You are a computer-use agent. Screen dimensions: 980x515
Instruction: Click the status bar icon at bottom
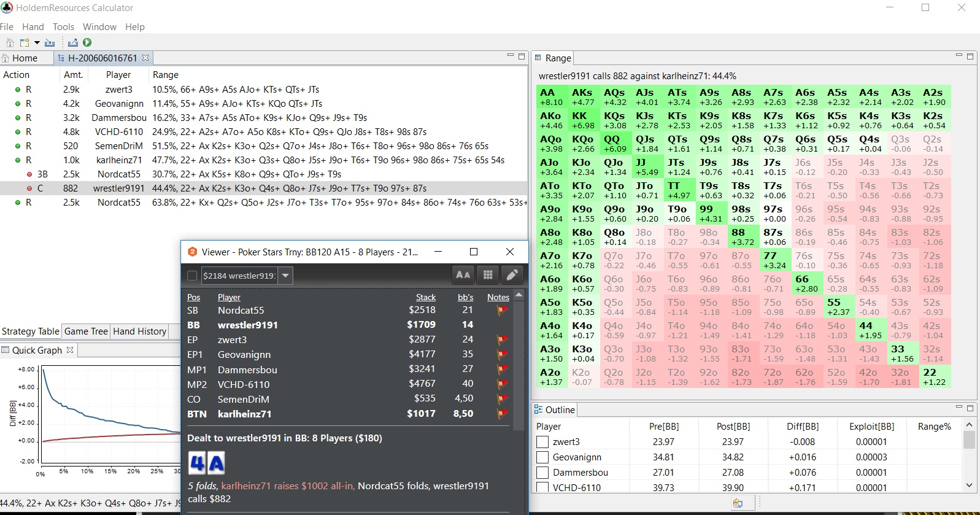[x=738, y=503]
